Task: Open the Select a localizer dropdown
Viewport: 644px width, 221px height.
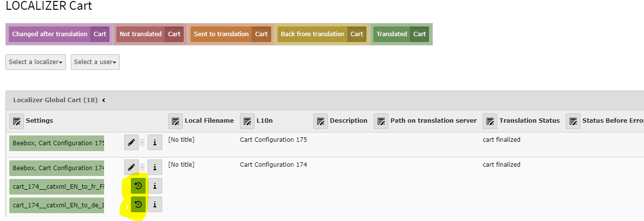Action: pos(36,62)
